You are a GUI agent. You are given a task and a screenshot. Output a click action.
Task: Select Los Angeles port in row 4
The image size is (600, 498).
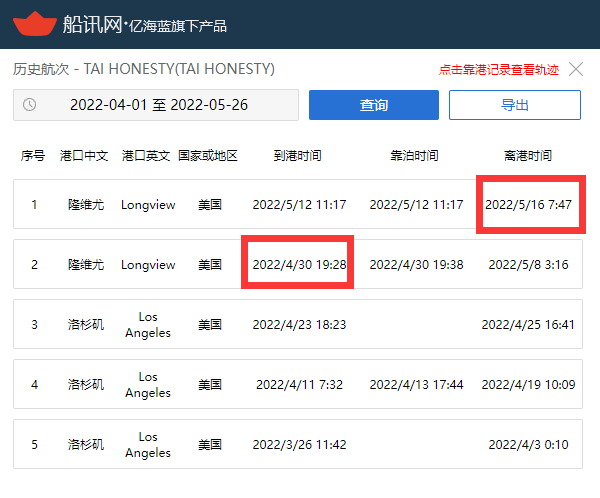tap(148, 385)
